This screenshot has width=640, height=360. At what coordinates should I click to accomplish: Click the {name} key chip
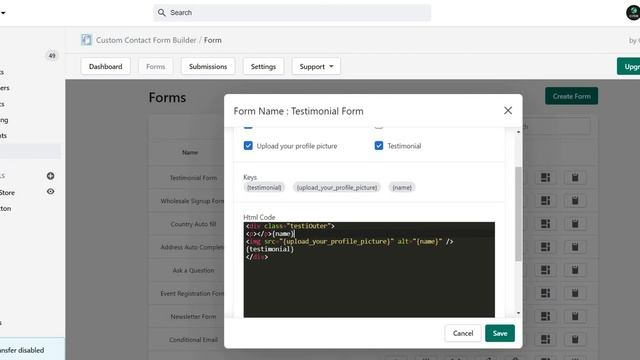402,187
